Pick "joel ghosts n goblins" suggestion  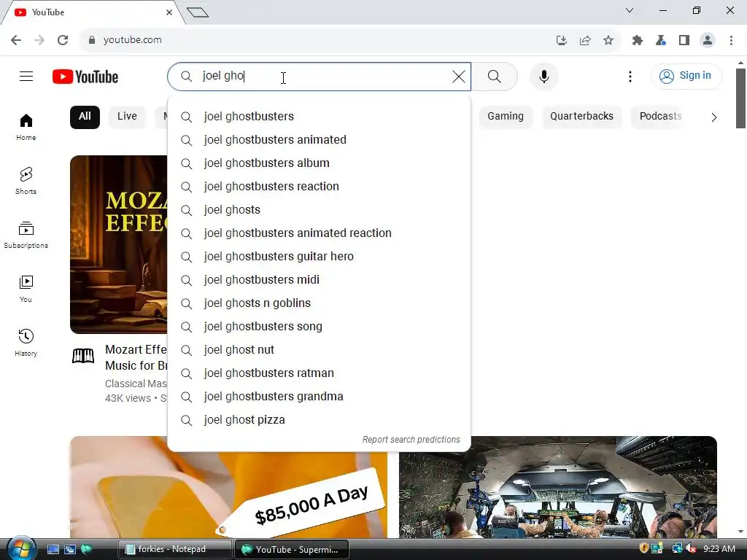[320, 303]
